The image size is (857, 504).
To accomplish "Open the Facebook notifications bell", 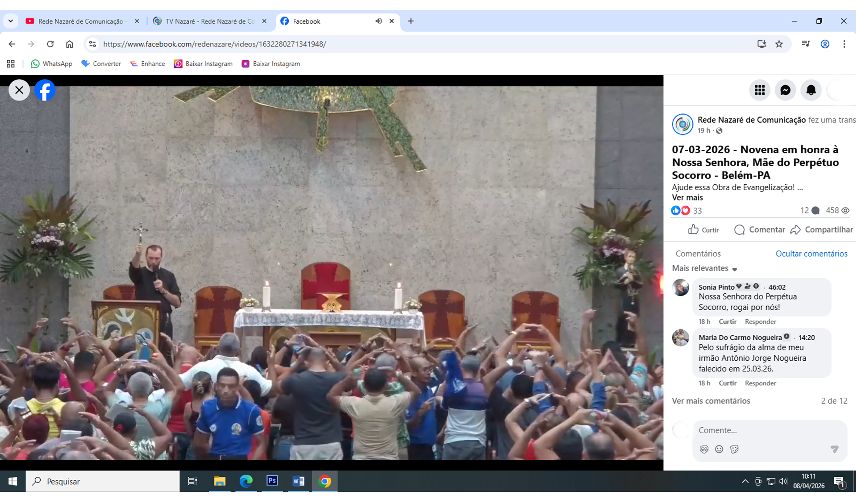I will tap(811, 90).
